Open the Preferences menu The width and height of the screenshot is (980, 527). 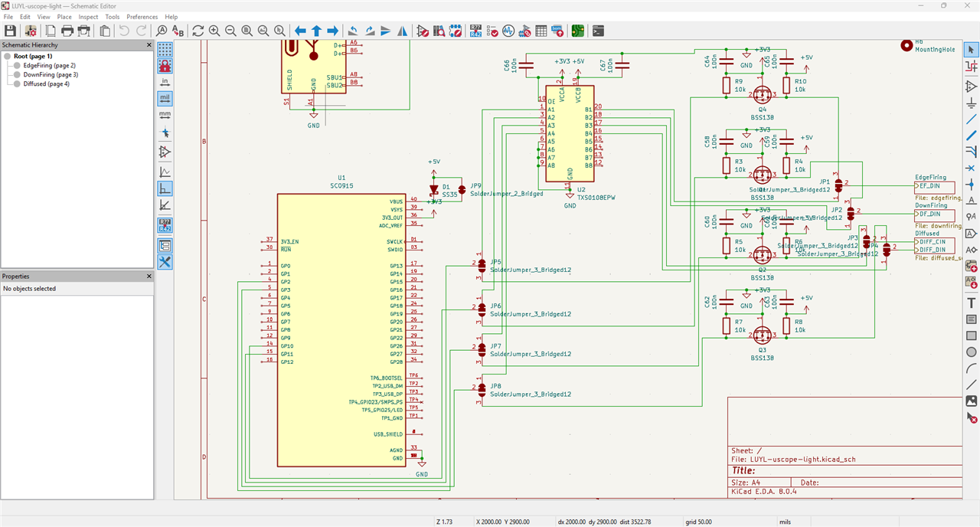(142, 16)
